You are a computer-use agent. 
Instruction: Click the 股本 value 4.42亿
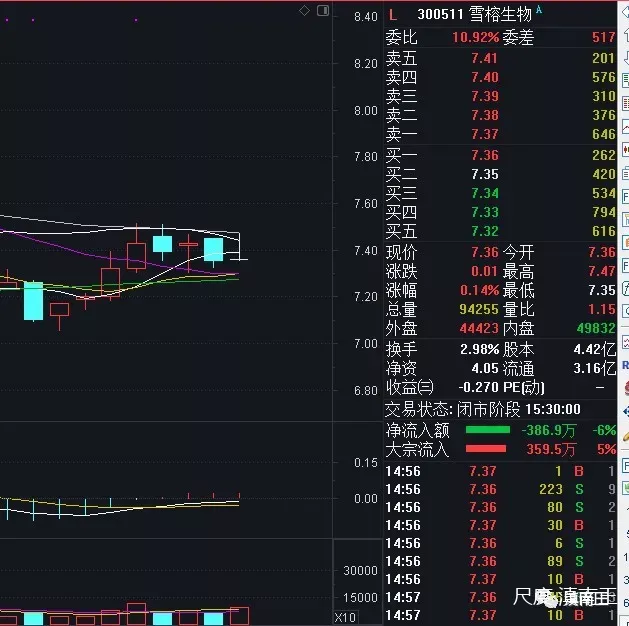pyautogui.click(x=595, y=350)
